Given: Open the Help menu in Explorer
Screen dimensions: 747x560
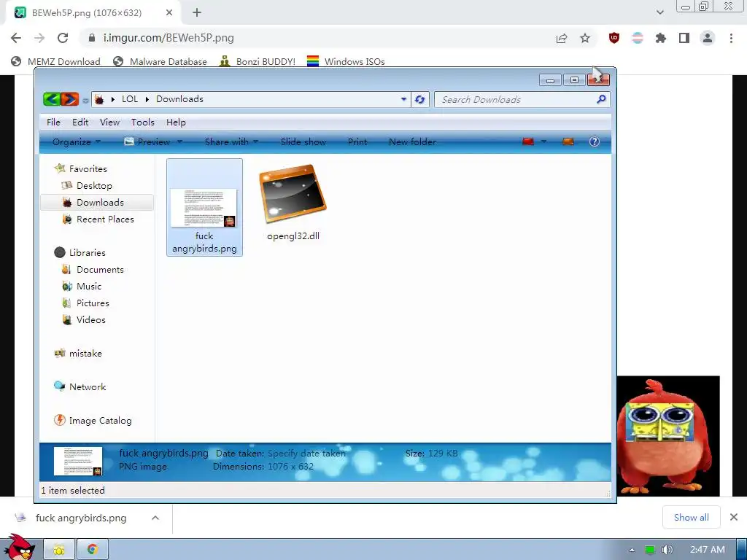Looking at the screenshot, I should pos(176,122).
